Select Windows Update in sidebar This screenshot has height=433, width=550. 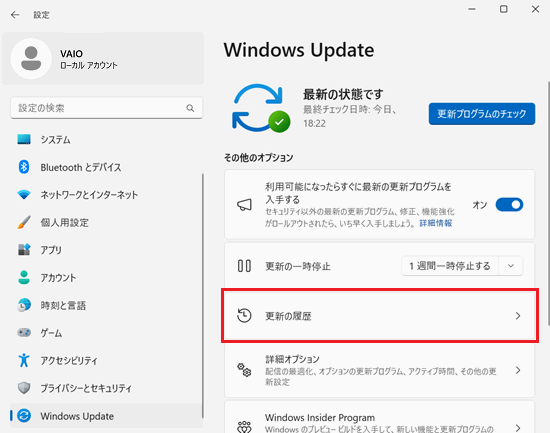[x=106, y=416]
